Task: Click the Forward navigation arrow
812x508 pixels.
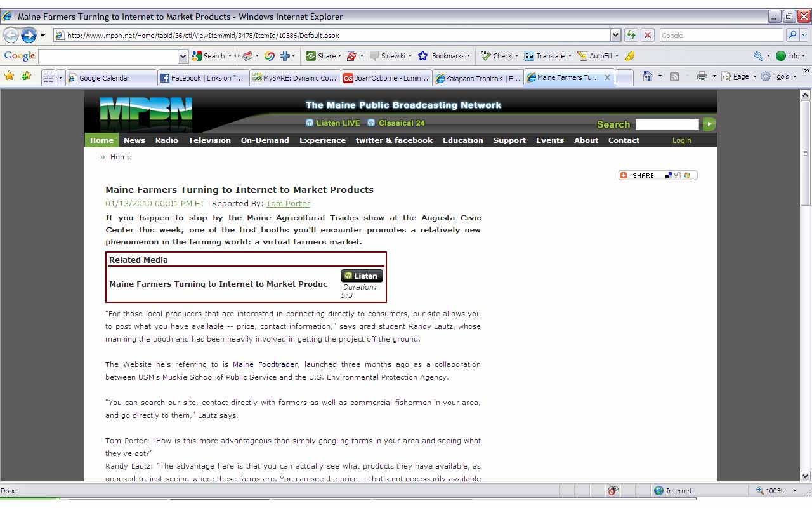Action: point(29,36)
